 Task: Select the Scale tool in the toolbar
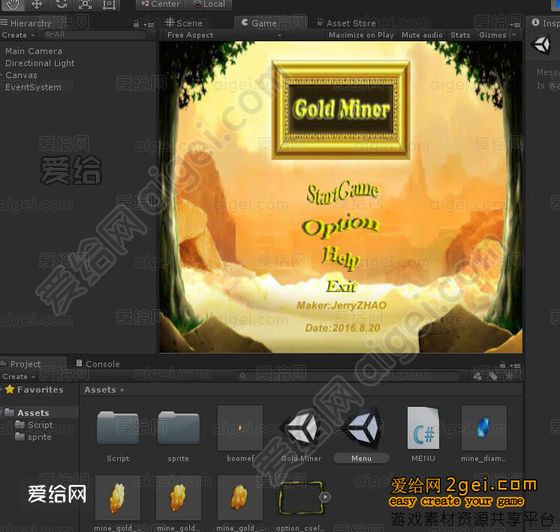[x=85, y=4]
